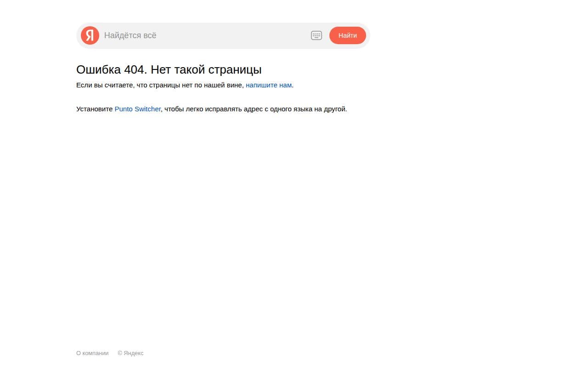Click the red Yandex logo icon

coord(90,35)
